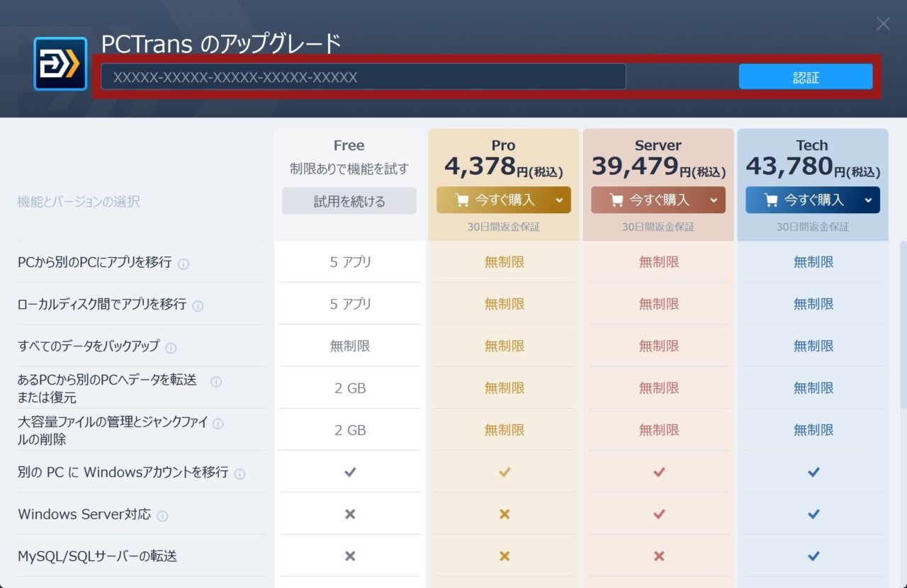
Task: Click Tech column checkmark for MySQL/SQLサーバーの転送
Action: click(813, 556)
